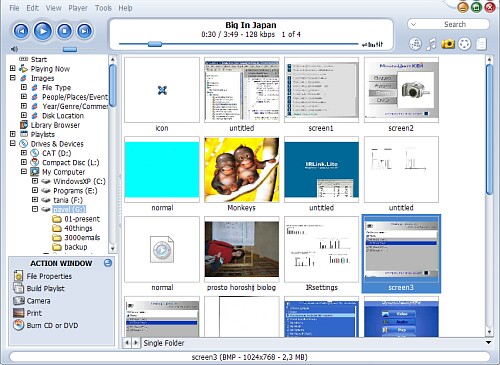
Task: Click Burn CD or DVD action
Action: pyautogui.click(x=52, y=325)
